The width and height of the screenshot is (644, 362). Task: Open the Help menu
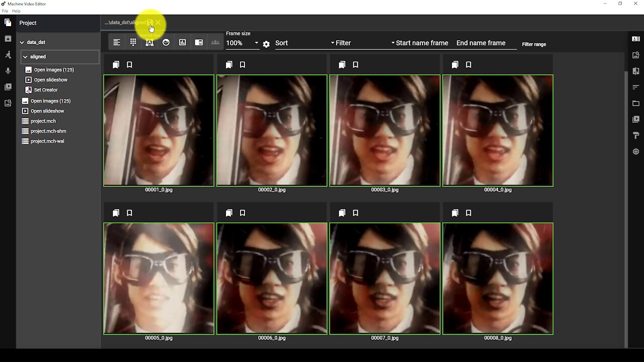click(x=16, y=11)
